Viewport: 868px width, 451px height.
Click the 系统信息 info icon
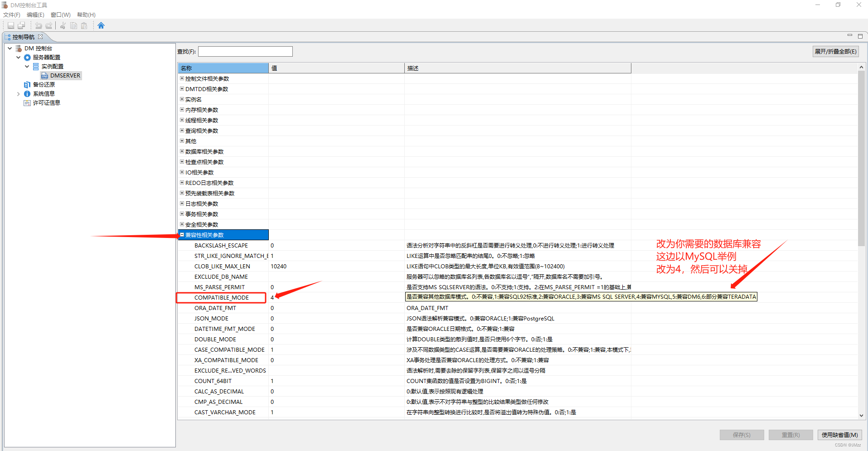(27, 93)
